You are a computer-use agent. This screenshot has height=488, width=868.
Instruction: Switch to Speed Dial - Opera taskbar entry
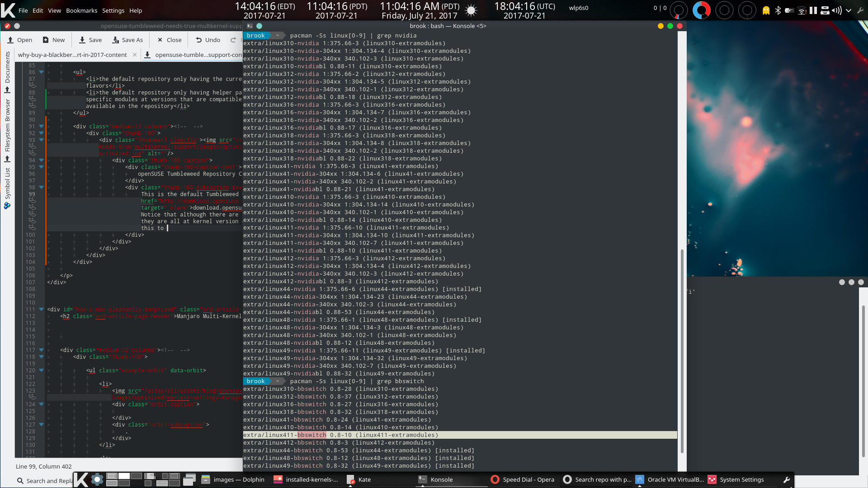point(524,480)
